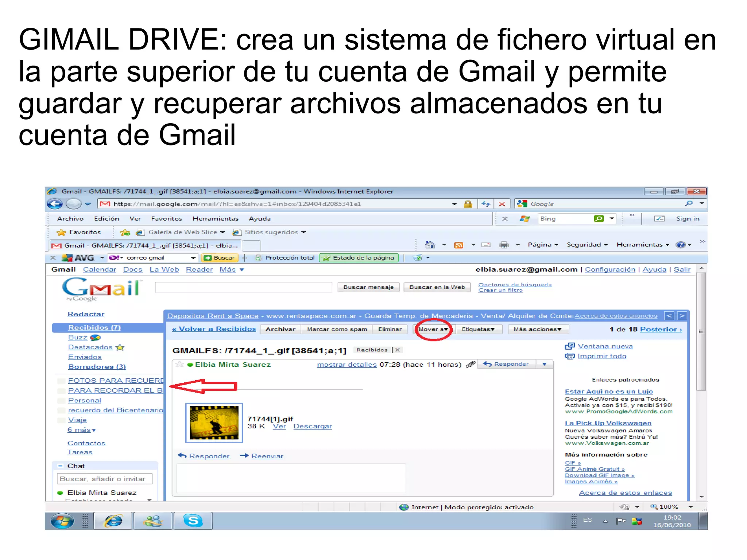Click the Redactar link
This screenshot has height=560, width=747.
pos(86,314)
